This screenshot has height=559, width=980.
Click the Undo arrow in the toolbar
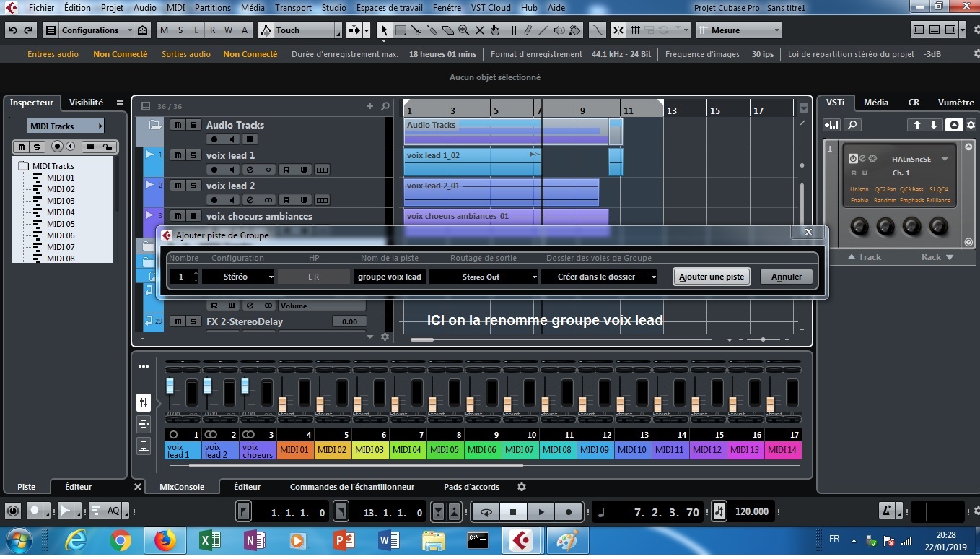point(13,30)
